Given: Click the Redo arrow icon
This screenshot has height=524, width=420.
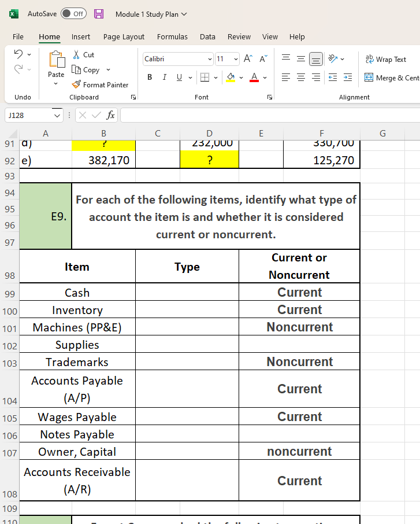Looking at the screenshot, I should 18,69.
